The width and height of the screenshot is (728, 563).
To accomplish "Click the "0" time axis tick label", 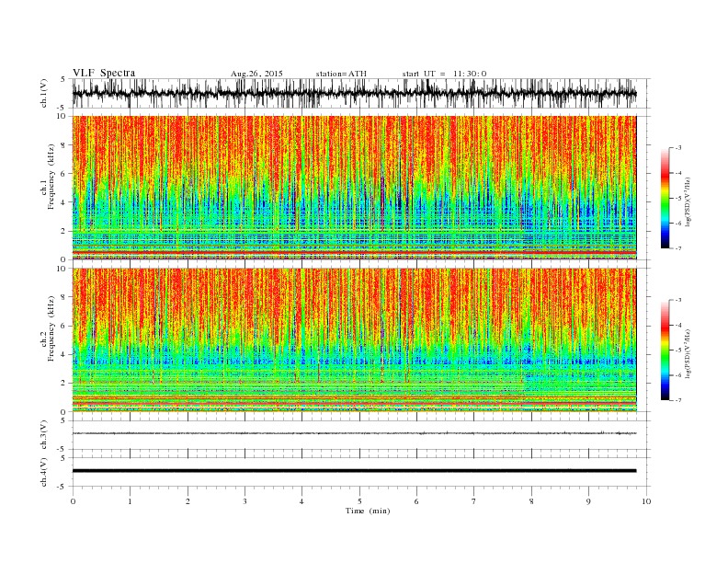I will tap(73, 501).
